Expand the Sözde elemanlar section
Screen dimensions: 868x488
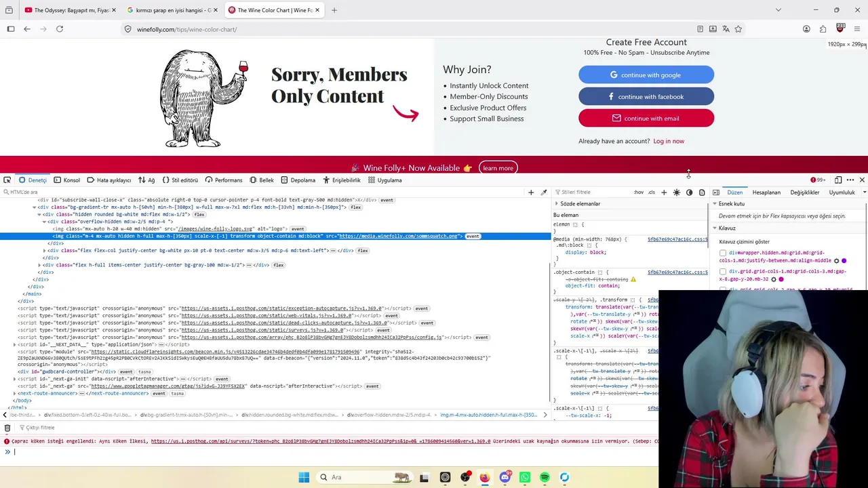(x=557, y=203)
